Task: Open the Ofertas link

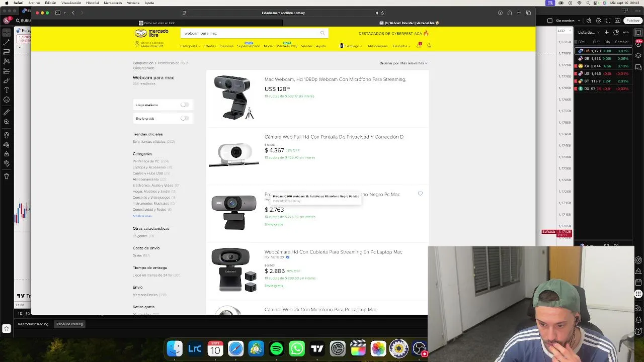Action: 210,46
